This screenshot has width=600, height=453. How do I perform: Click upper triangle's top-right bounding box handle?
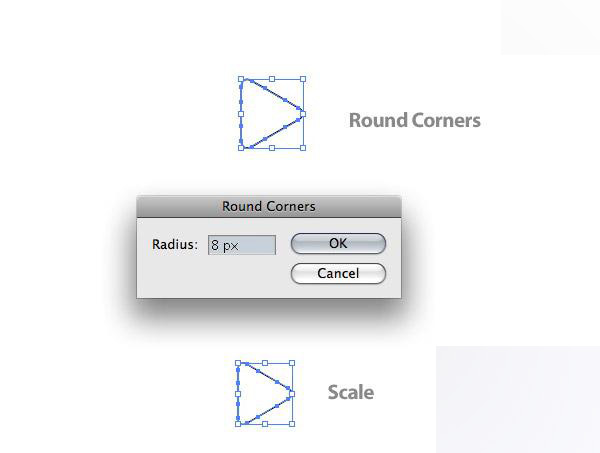(303, 79)
